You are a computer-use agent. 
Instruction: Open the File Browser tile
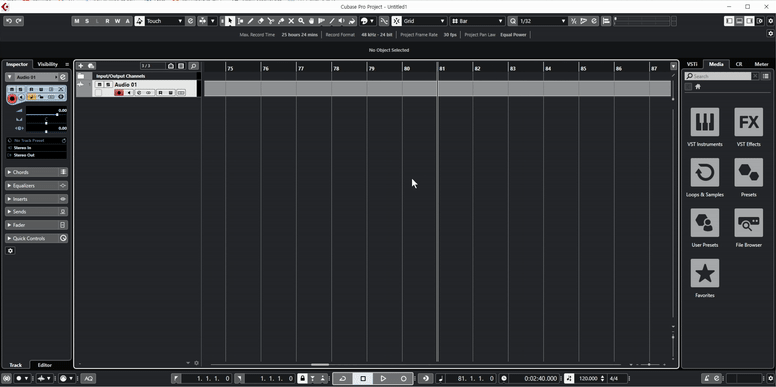(748, 223)
